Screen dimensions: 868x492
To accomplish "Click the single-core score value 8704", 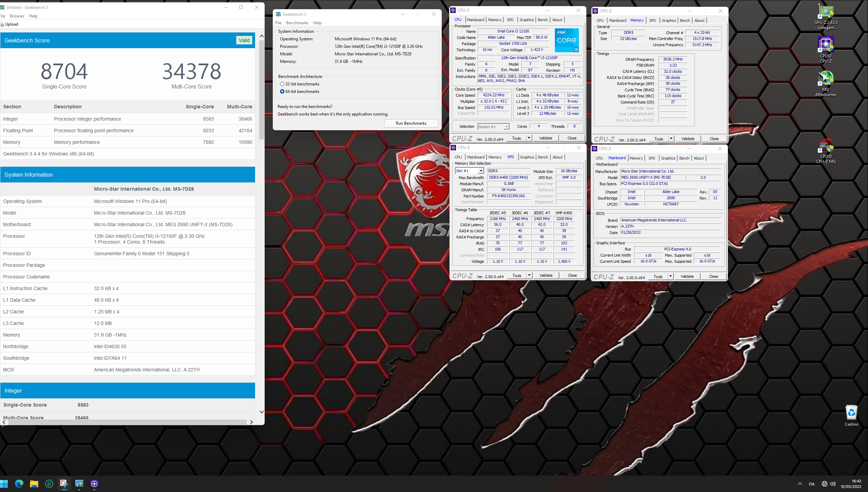I will [x=64, y=71].
